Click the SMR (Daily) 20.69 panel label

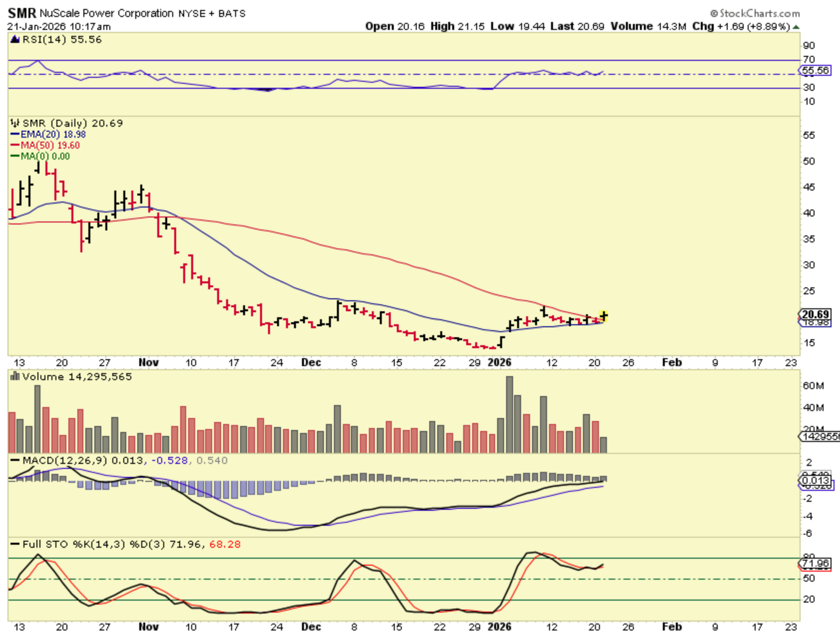click(72, 123)
